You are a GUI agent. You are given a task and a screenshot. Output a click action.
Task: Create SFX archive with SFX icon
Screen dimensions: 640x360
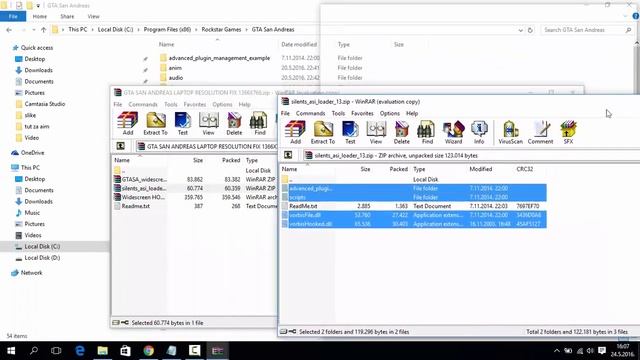coord(568,133)
